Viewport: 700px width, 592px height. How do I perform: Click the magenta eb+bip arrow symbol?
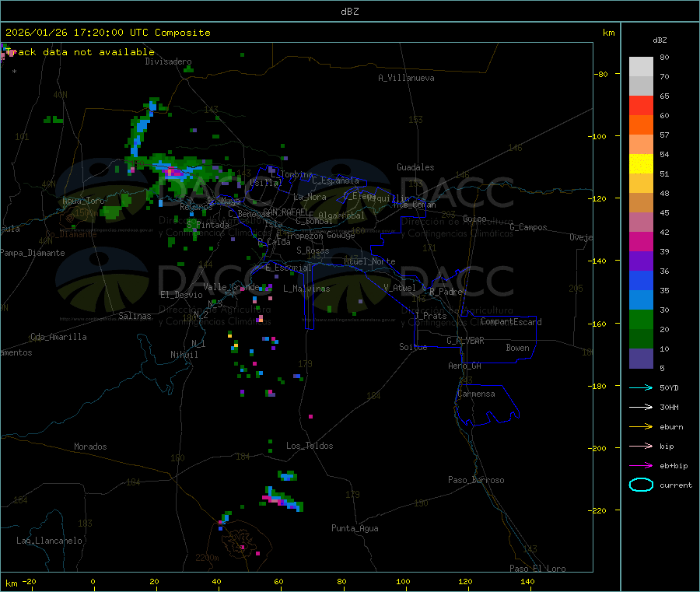[x=641, y=466]
